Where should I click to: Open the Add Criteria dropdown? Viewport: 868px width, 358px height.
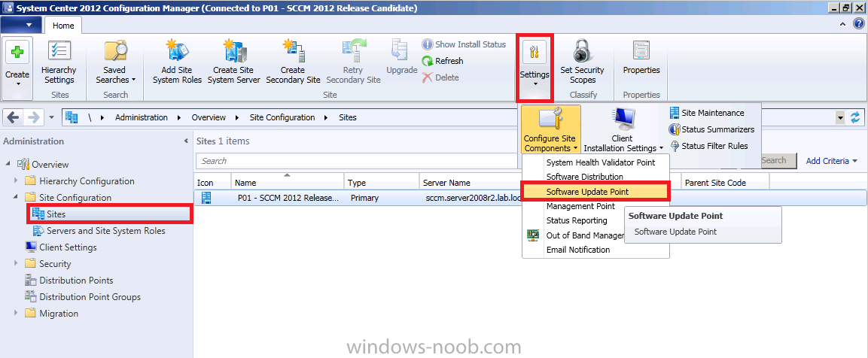point(831,161)
